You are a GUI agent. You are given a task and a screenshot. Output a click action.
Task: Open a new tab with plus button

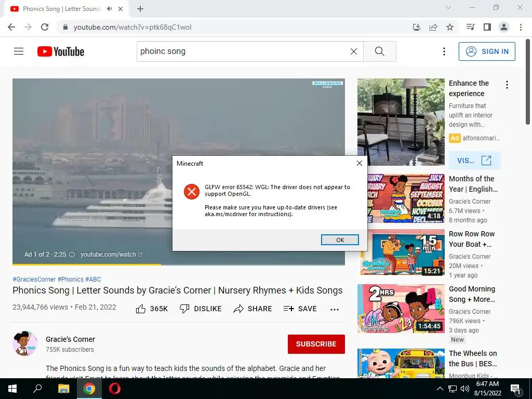point(140,9)
